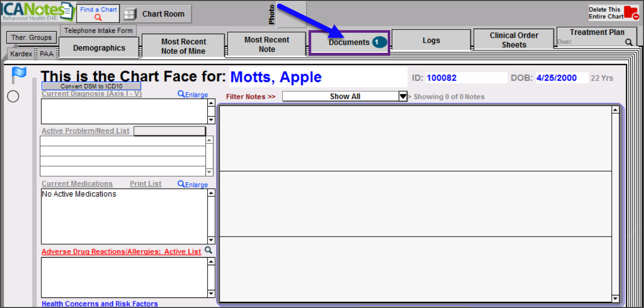Click the blue flag icon
644x308 pixels.
19,75
